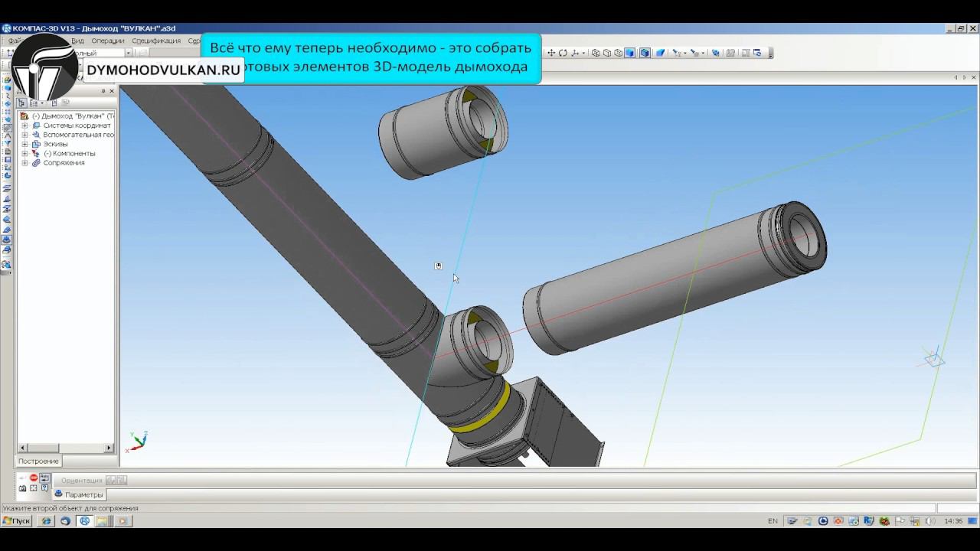
Task: Click the Пуск start button
Action: pyautogui.click(x=17, y=520)
